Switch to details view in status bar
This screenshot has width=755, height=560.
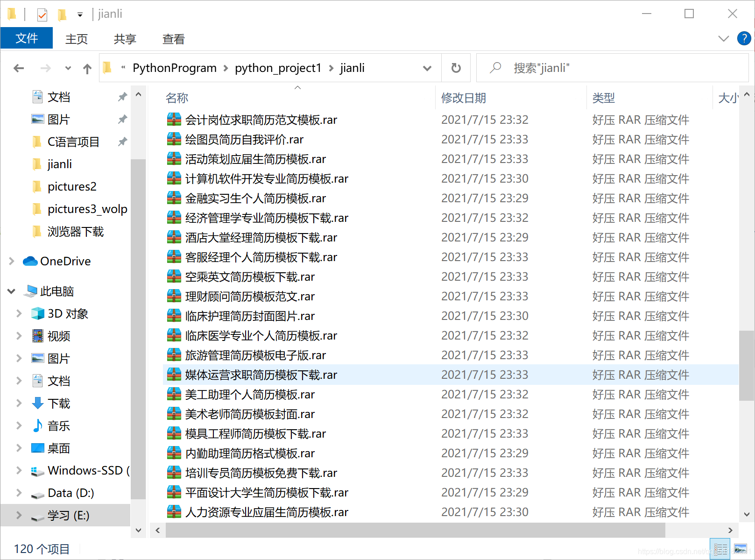click(720, 549)
